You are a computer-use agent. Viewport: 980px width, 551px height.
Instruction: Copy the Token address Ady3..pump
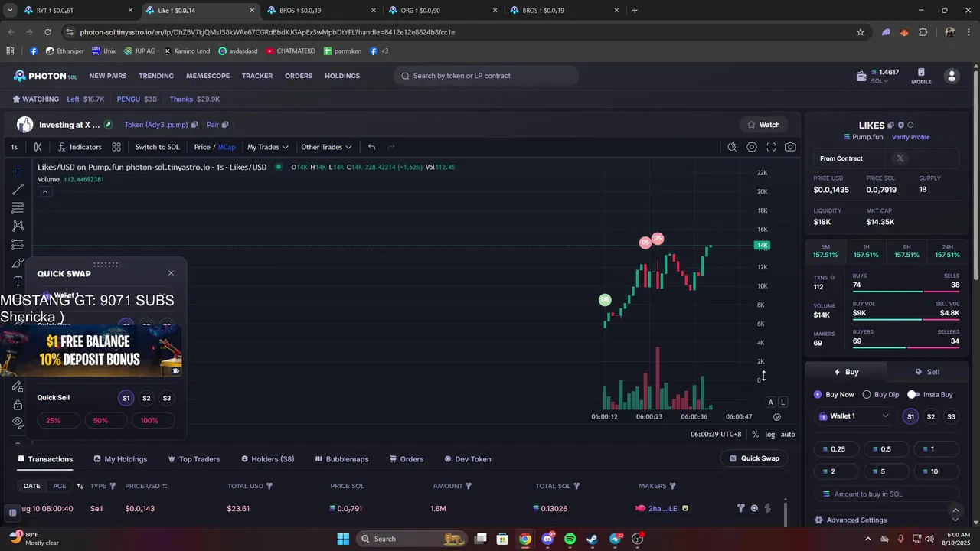coord(194,125)
